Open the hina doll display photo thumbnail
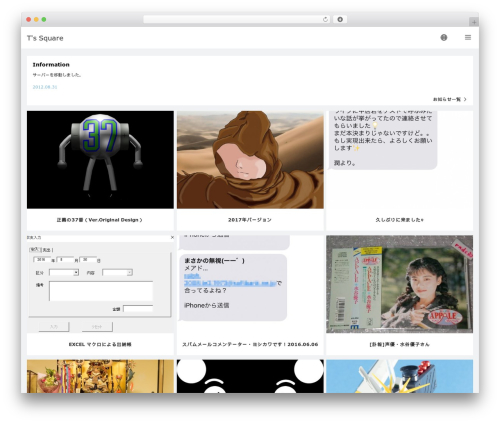 coord(100,376)
